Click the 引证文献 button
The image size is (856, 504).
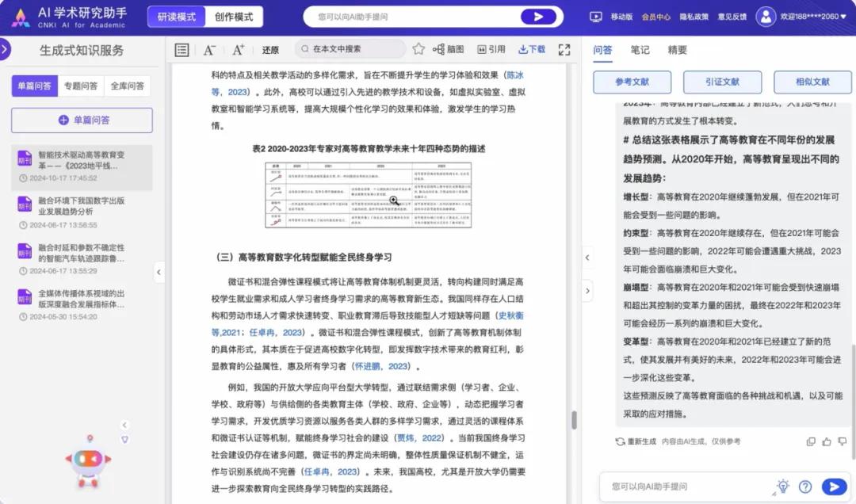point(722,82)
